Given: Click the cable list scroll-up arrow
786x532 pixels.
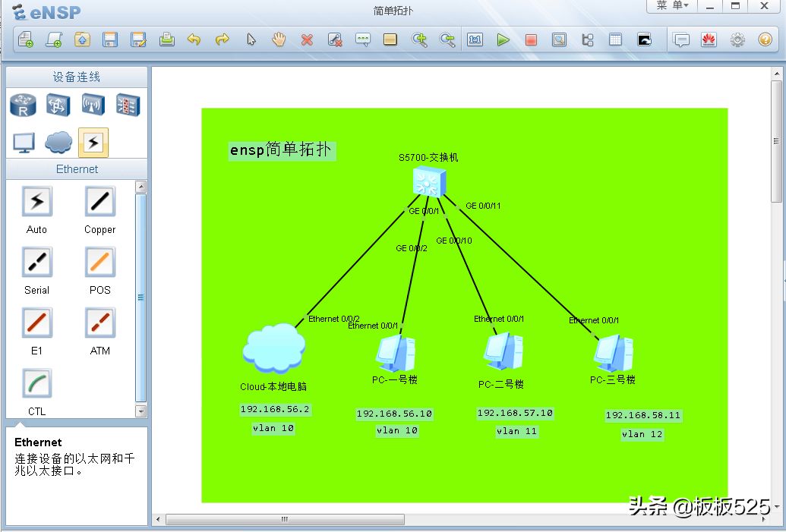Looking at the screenshot, I should (x=140, y=187).
